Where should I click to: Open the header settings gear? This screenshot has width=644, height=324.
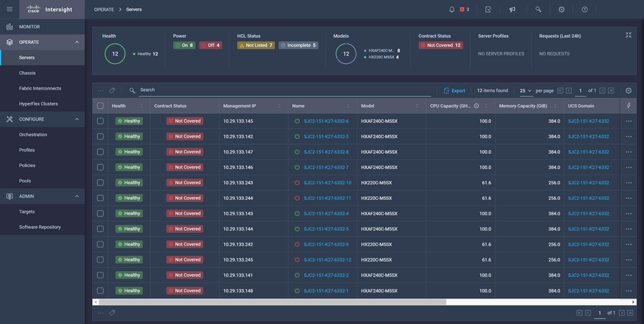[562, 9]
